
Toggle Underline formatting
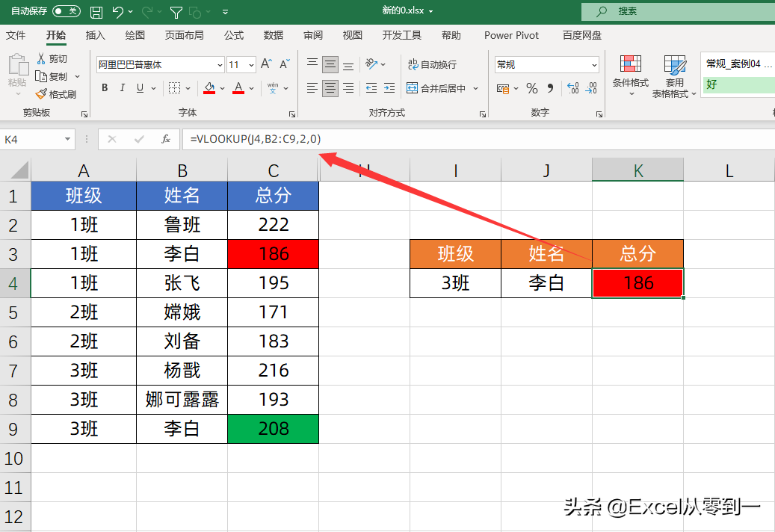tap(140, 88)
